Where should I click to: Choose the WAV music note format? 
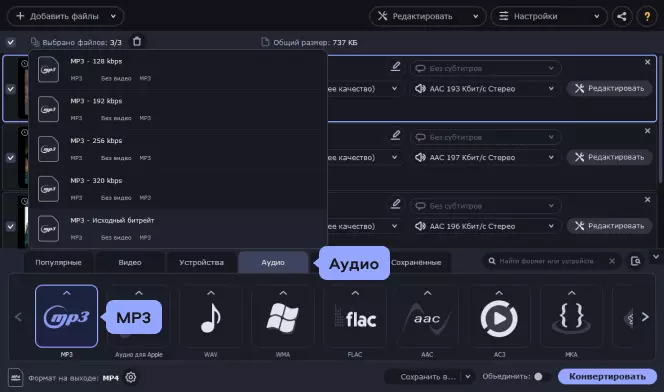pos(210,316)
